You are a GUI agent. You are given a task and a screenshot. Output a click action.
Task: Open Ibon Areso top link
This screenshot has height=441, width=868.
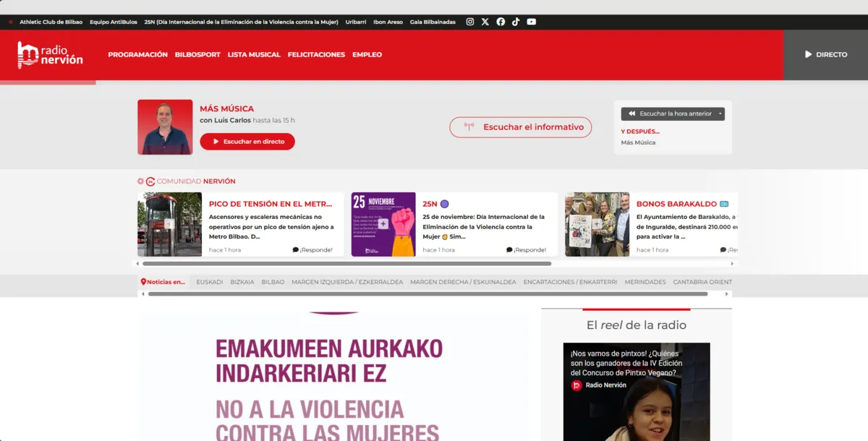tap(388, 22)
